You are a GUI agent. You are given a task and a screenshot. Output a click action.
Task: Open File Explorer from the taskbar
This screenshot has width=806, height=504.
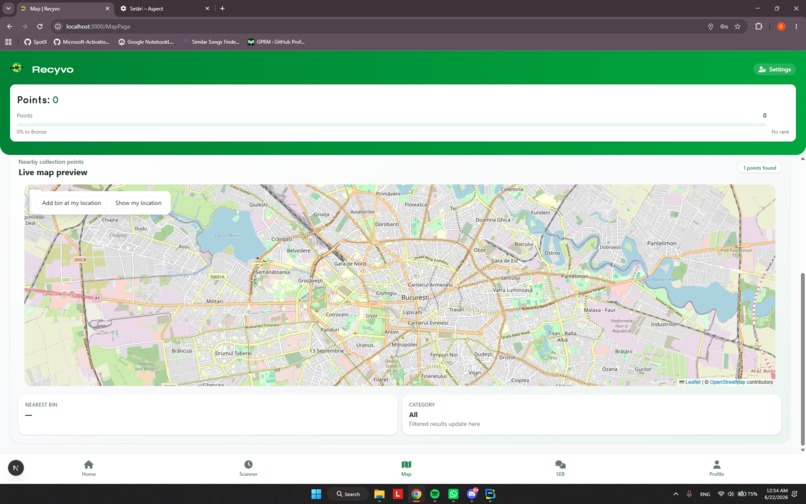click(x=379, y=494)
